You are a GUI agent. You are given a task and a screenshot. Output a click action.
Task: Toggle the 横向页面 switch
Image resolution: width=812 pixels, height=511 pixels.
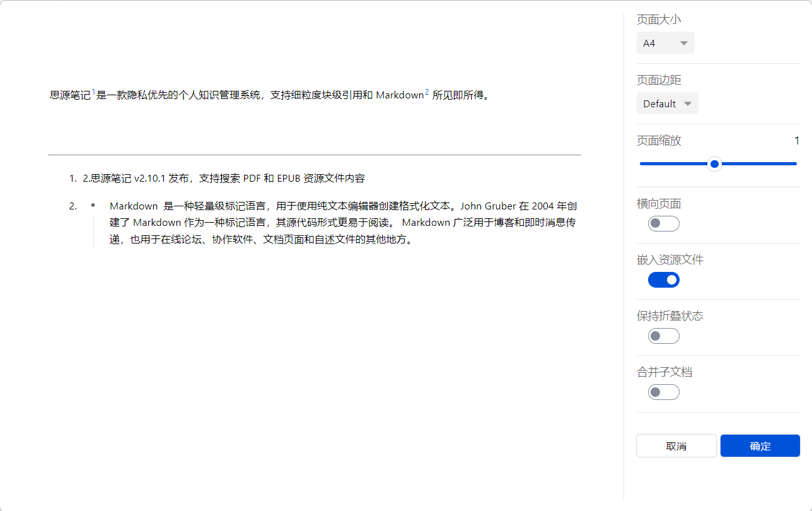pyautogui.click(x=663, y=223)
